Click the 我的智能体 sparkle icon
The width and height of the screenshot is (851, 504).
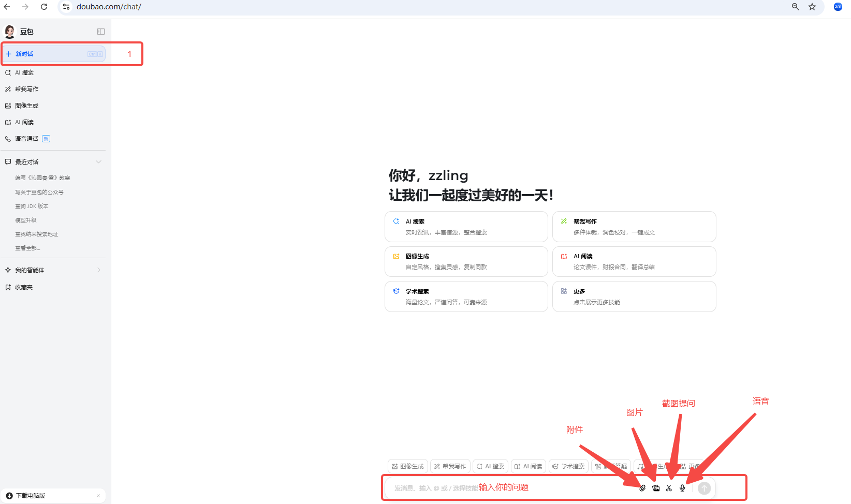tap(8, 270)
